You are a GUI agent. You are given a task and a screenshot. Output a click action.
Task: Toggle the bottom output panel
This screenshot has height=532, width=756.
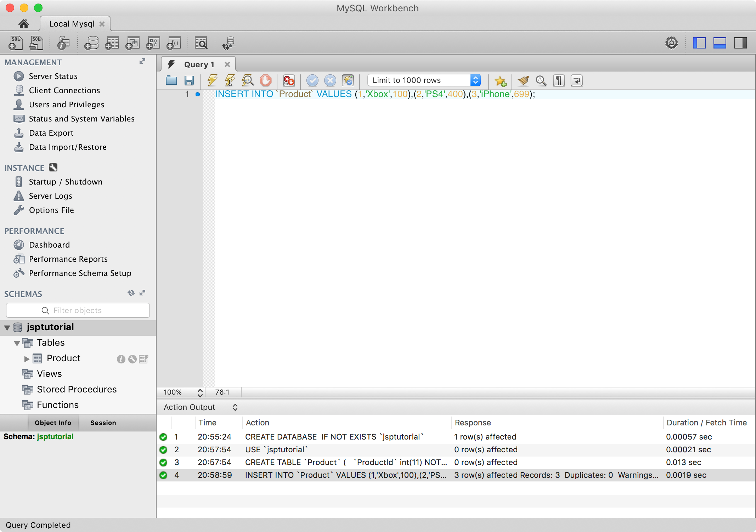pos(720,43)
